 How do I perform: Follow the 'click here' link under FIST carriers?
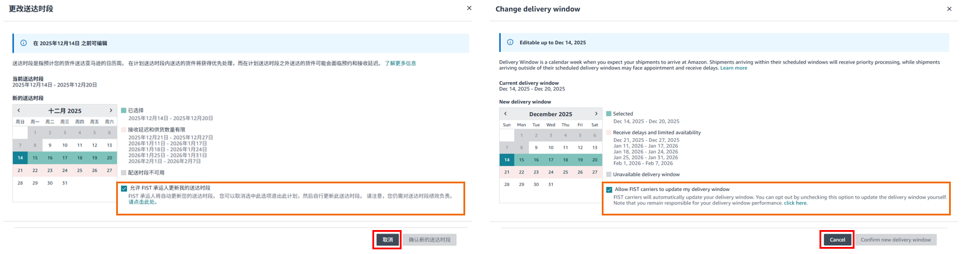click(796, 203)
